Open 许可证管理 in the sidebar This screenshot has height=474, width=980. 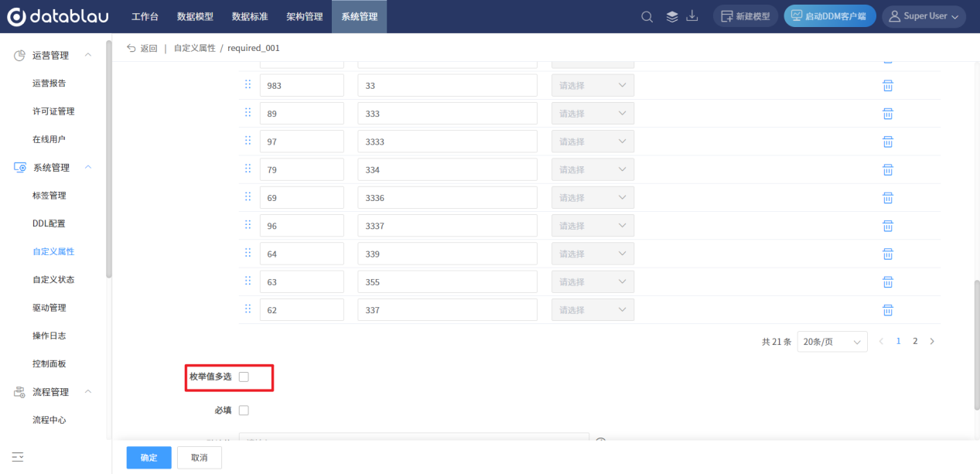point(53,111)
